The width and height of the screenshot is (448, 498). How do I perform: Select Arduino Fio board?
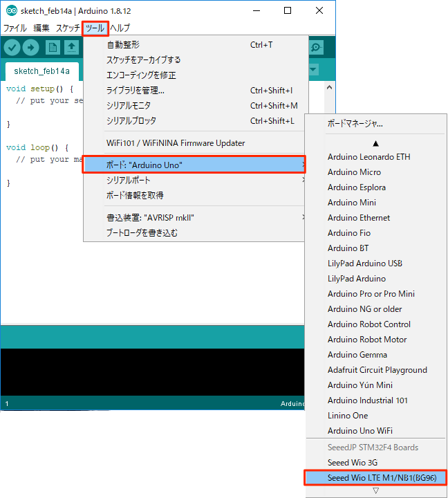tap(376, 233)
